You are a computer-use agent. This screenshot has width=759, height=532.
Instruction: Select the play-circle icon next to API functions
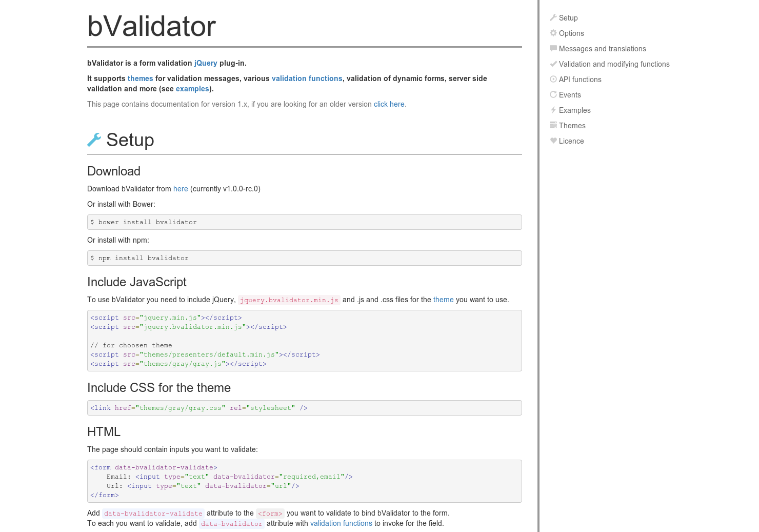click(x=553, y=79)
